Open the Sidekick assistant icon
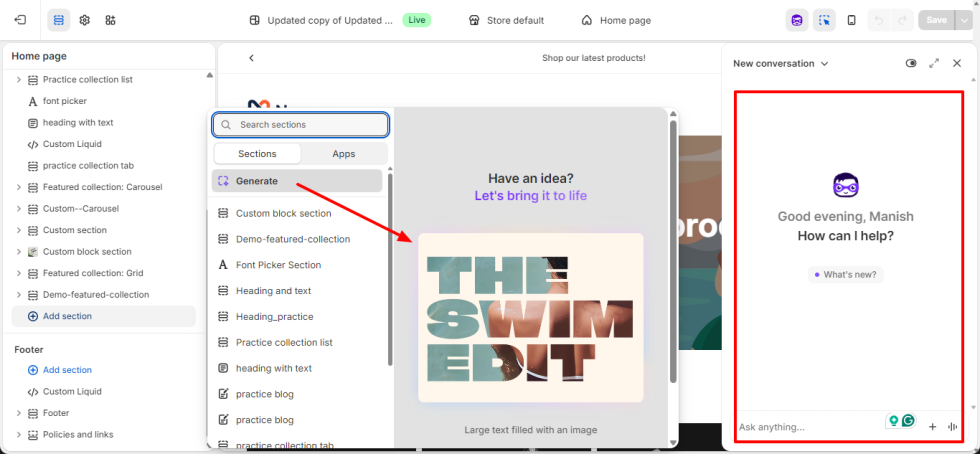The height and width of the screenshot is (454, 980). 797,20
